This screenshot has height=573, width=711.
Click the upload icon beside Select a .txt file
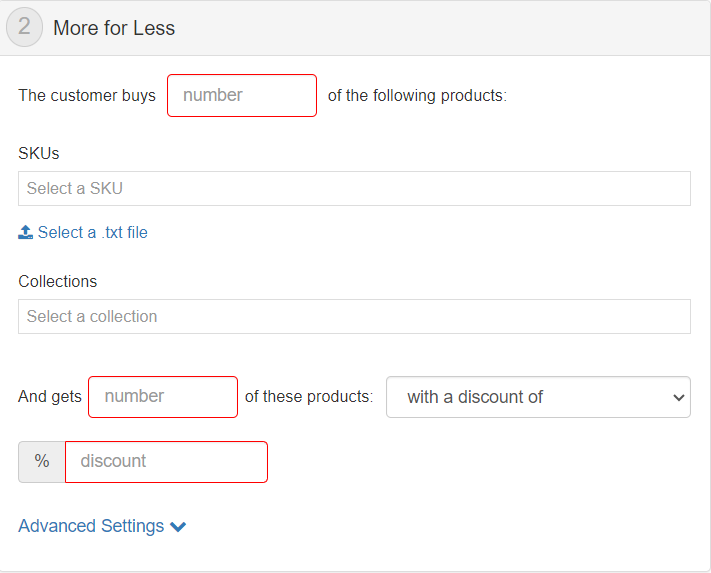26,232
